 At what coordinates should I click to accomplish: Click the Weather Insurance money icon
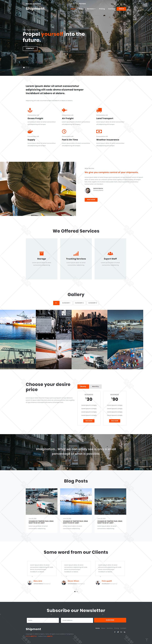point(99,131)
